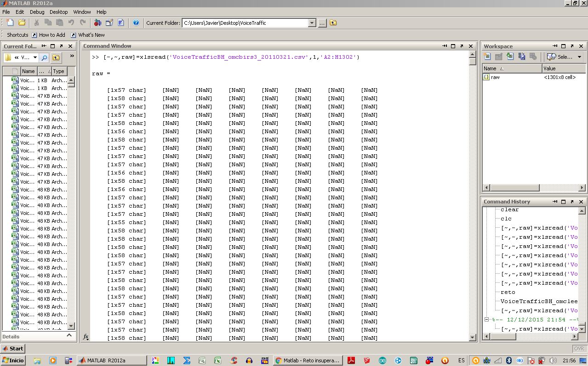
Task: Open the Current Folder path dropdown
Action: tap(312, 23)
